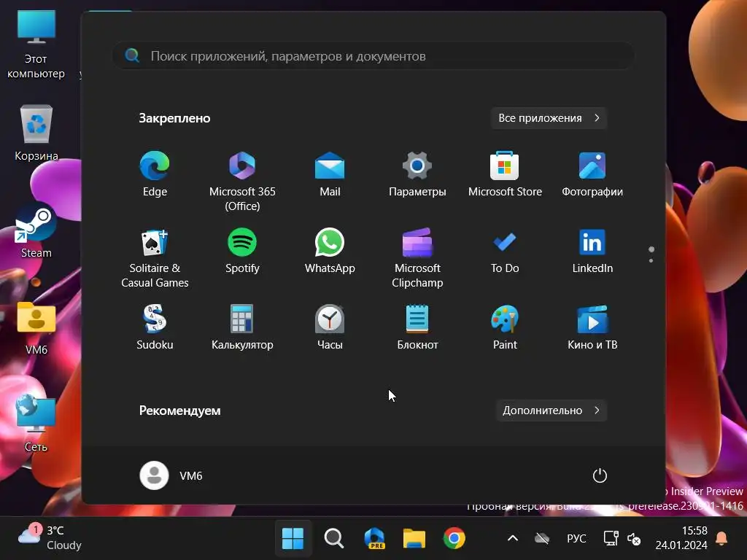Launch WhatsApp
The height and width of the screenshot is (560, 747).
click(330, 251)
